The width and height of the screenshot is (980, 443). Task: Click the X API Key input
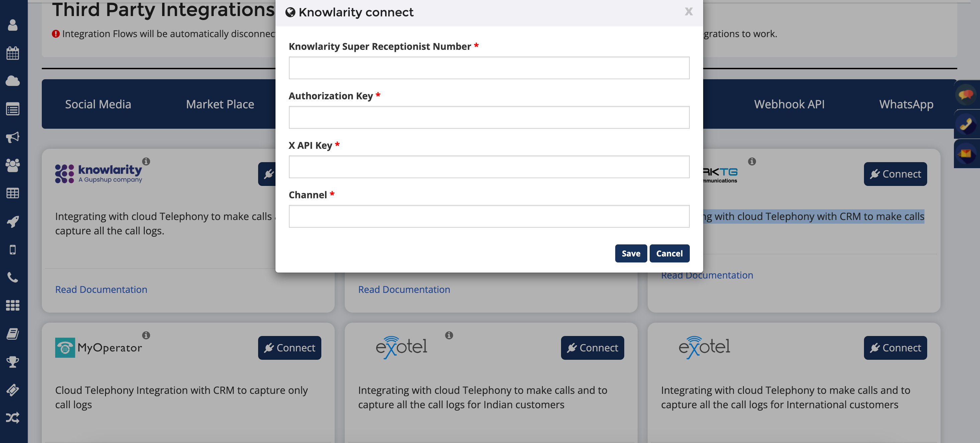[489, 167]
